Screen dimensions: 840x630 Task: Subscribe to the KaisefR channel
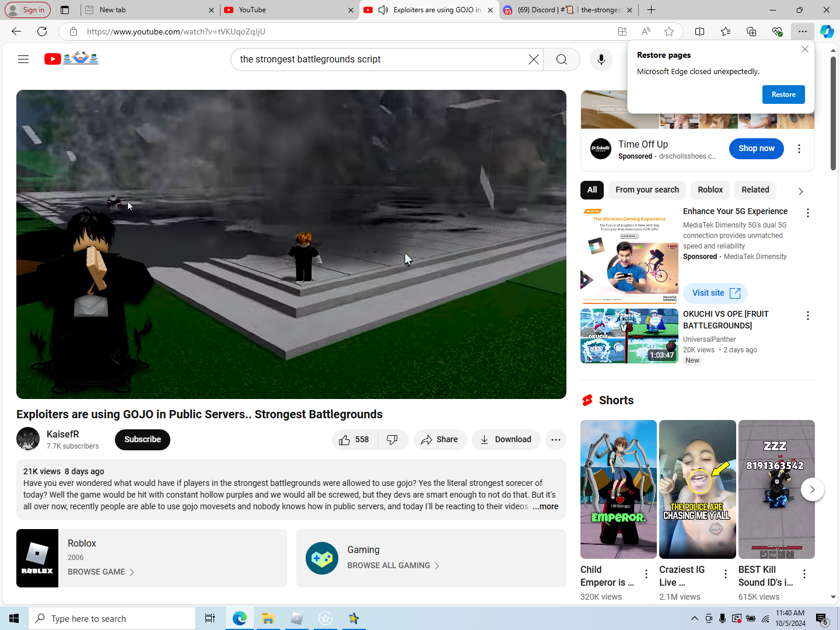click(x=142, y=440)
